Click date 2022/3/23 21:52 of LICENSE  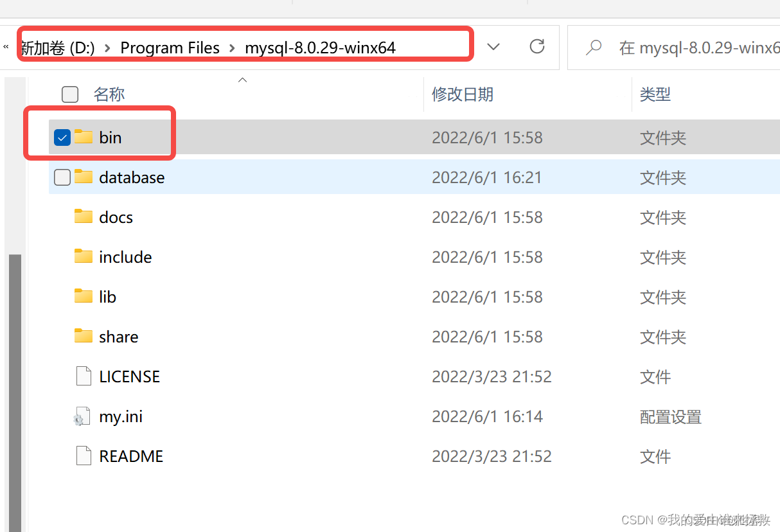[492, 377]
